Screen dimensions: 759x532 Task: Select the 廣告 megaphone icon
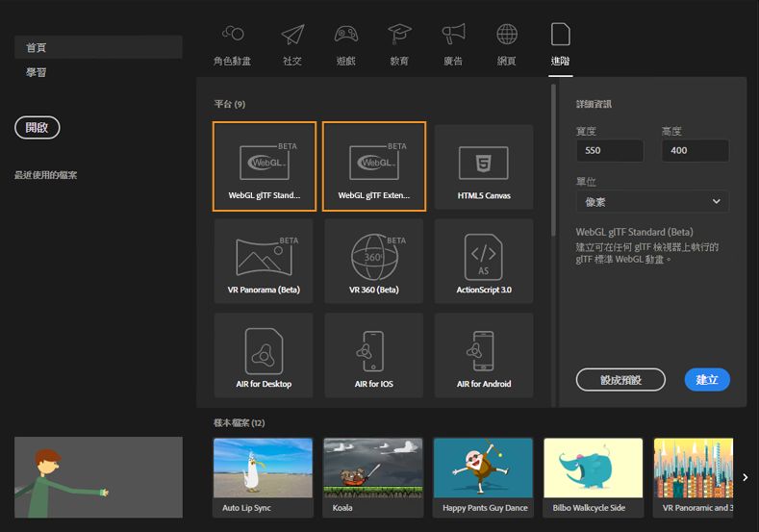click(453, 34)
